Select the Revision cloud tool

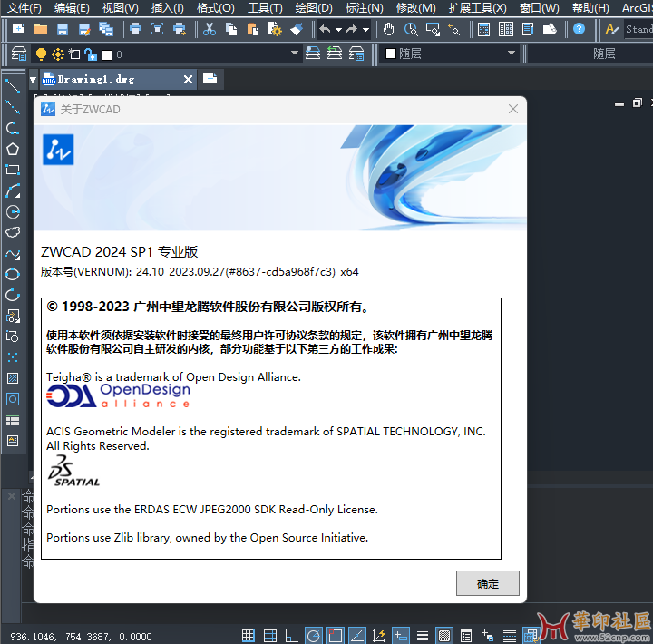coord(13,232)
